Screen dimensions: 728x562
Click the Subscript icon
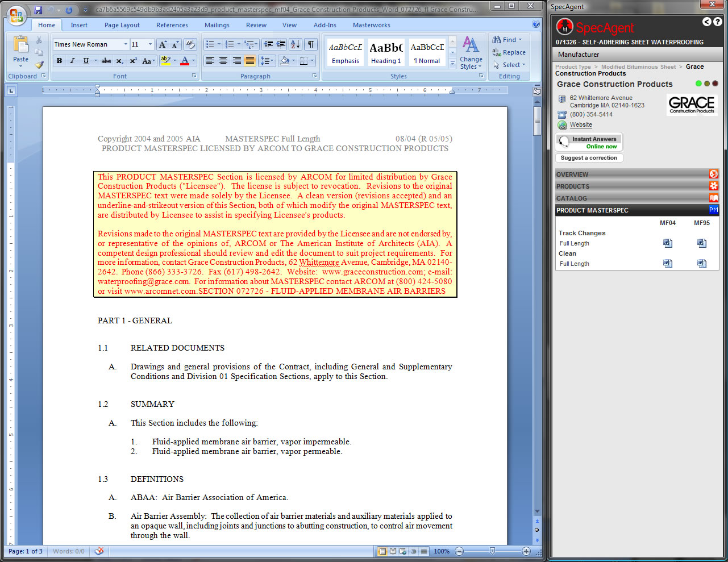coord(119,61)
